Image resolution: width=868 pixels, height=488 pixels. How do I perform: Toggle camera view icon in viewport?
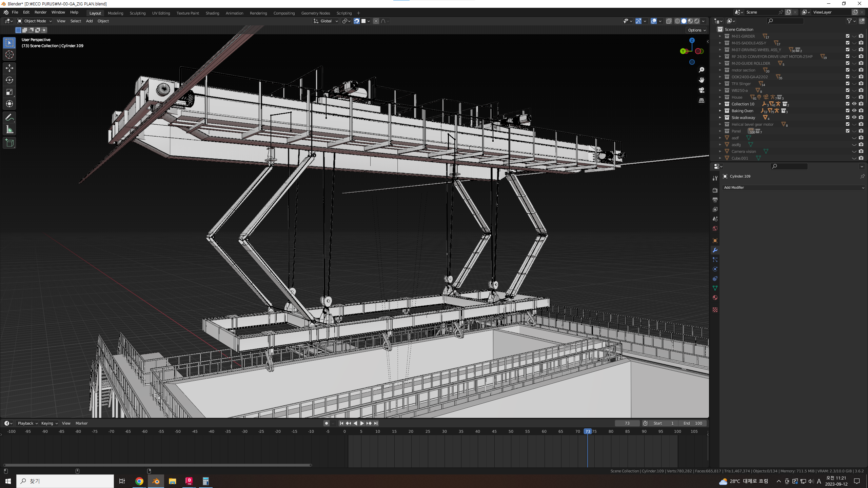click(702, 90)
